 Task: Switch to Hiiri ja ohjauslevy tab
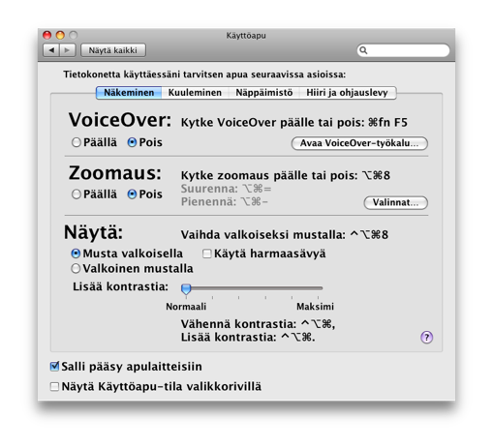(x=347, y=93)
